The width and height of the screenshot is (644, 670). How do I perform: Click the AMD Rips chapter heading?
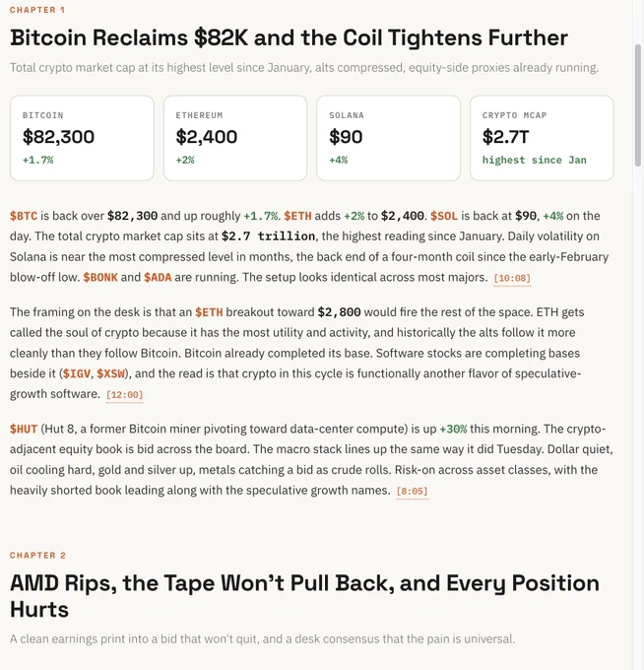click(304, 596)
